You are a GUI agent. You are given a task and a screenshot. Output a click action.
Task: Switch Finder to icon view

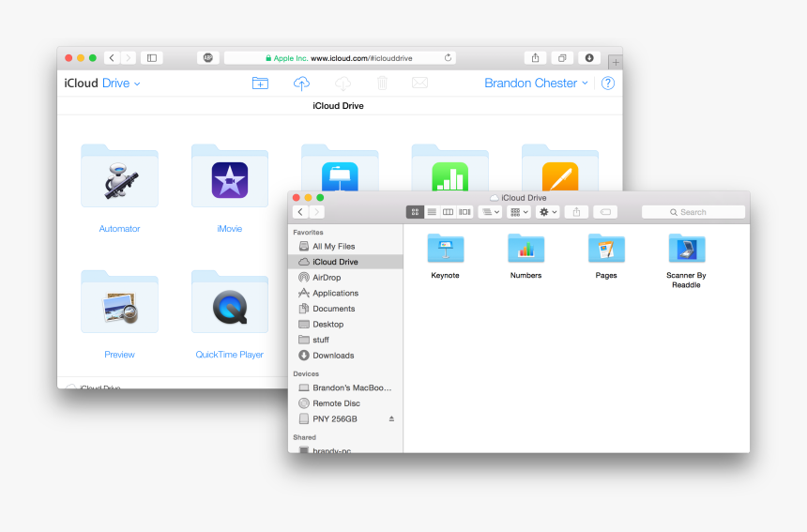click(415, 212)
